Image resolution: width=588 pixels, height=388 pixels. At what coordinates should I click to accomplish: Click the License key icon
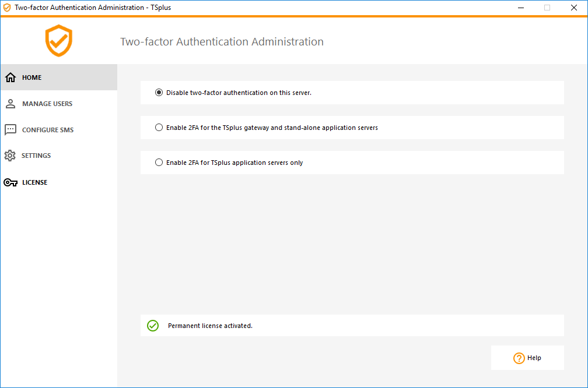(x=10, y=182)
